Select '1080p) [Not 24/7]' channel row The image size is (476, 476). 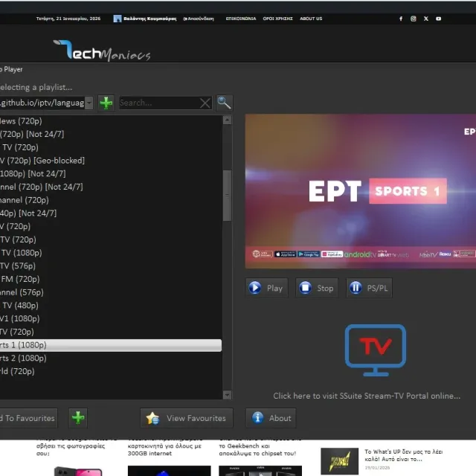click(x=111, y=173)
